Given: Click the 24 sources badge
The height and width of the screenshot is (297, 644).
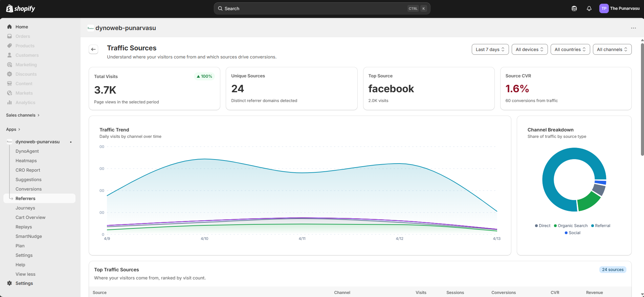Looking at the screenshot, I should tap(613, 270).
